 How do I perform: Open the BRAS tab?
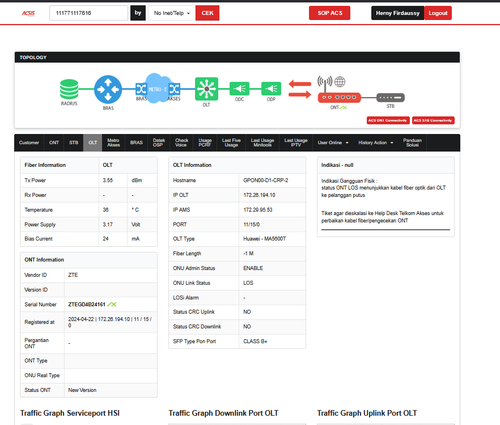[x=136, y=143]
